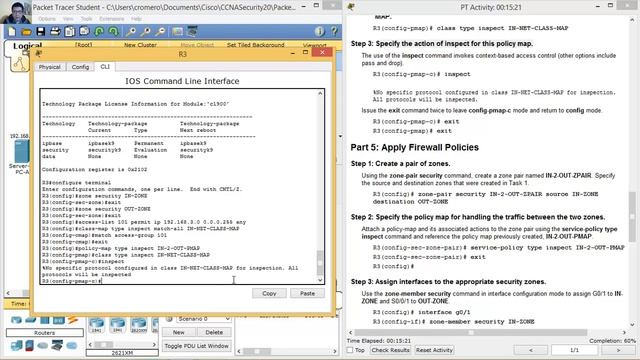Click the PT Activity horizontal scrollbar thumb

(x=471, y=333)
